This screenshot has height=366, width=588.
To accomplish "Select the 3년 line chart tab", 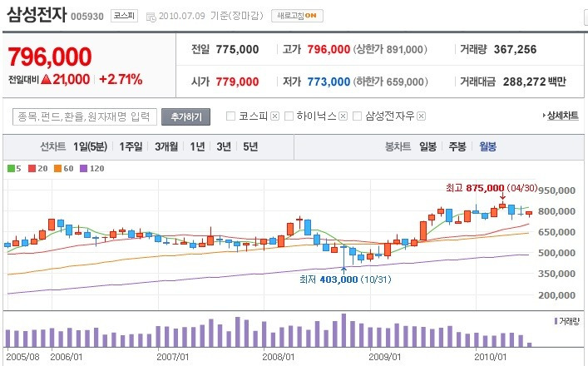I will pyautogui.click(x=224, y=146).
